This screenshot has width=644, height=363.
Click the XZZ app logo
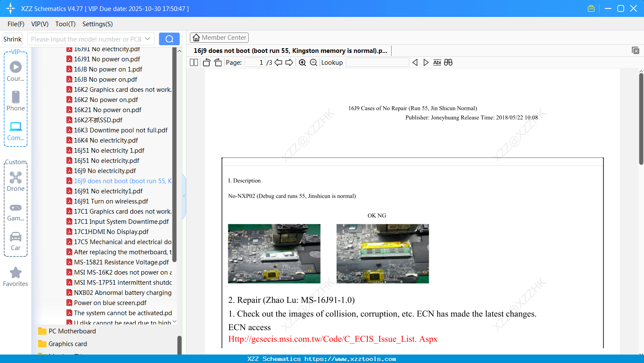(11, 8)
